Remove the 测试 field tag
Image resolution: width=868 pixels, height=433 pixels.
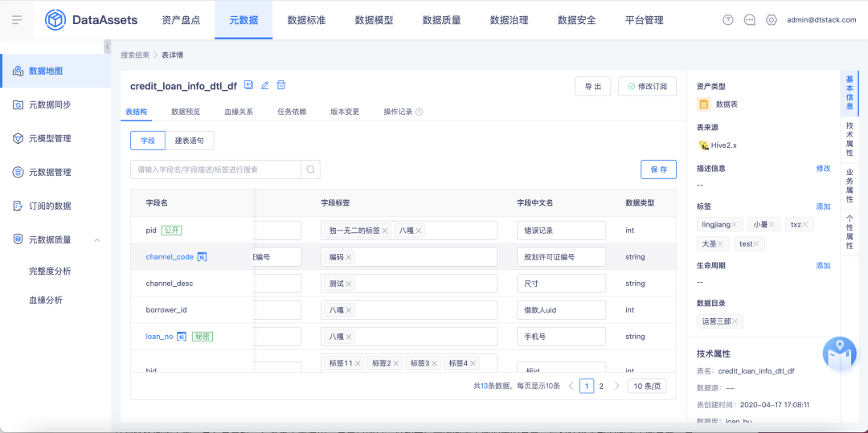tap(349, 284)
